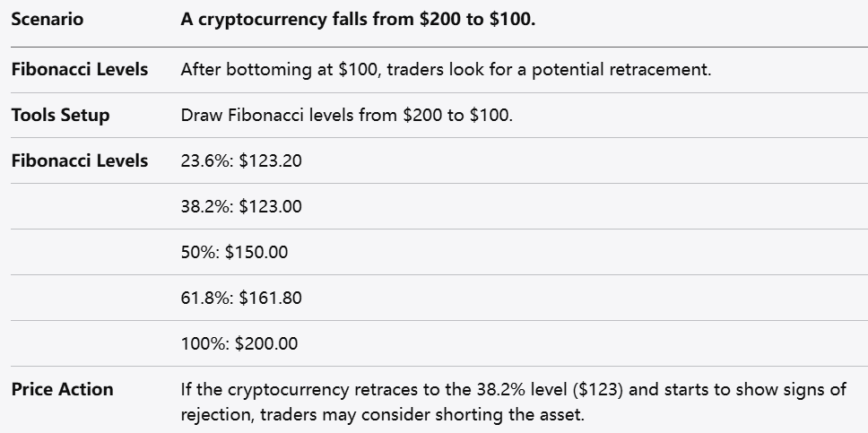Click the "Fibonacci Levels" label beside 23.6% row
Screen dimensions: 868x433
(79, 160)
